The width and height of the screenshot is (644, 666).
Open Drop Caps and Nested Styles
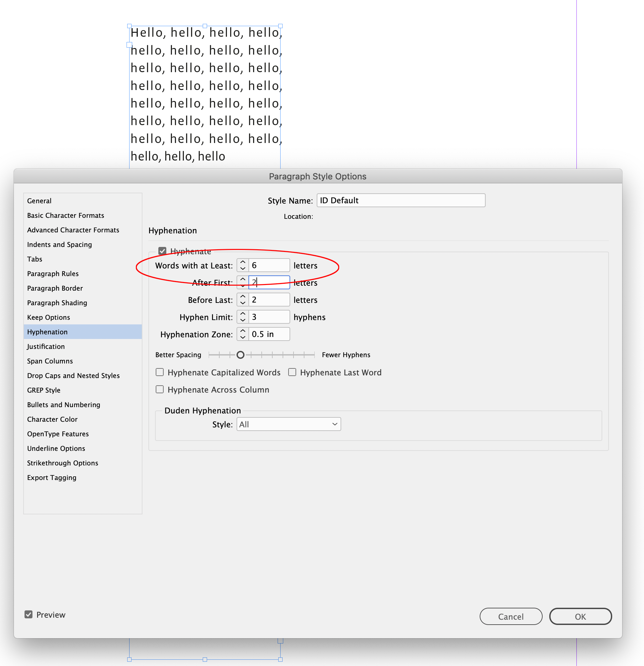[x=73, y=375]
